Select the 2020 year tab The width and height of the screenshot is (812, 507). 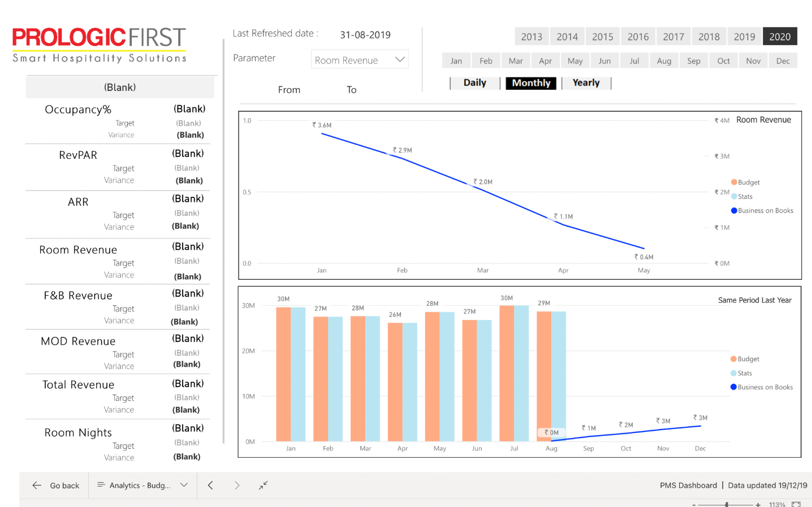(x=780, y=37)
